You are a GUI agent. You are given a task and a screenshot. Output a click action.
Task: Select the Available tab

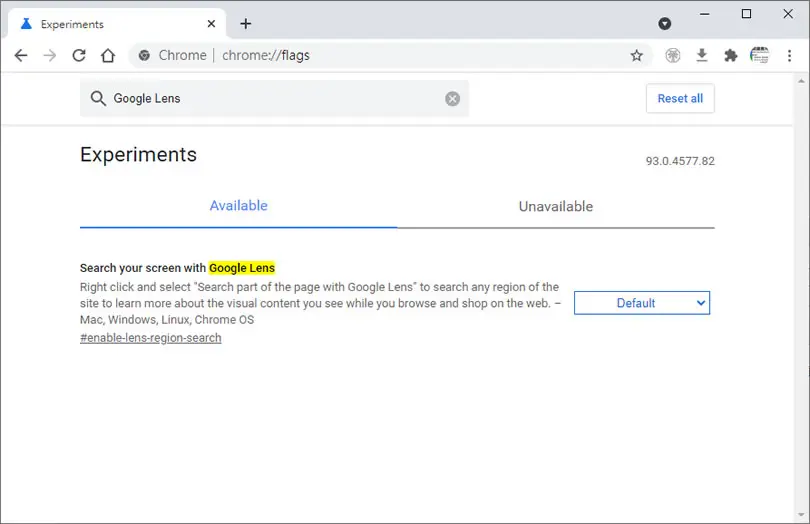239,206
